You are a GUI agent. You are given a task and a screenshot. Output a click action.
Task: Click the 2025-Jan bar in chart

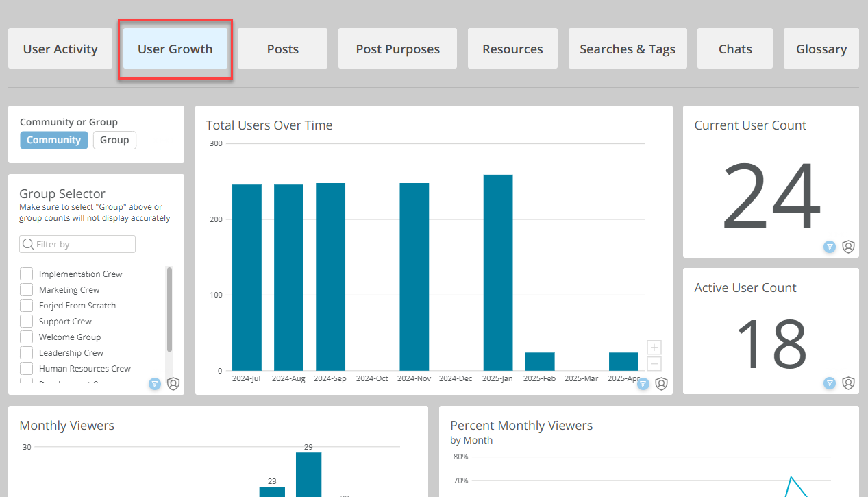click(x=498, y=273)
